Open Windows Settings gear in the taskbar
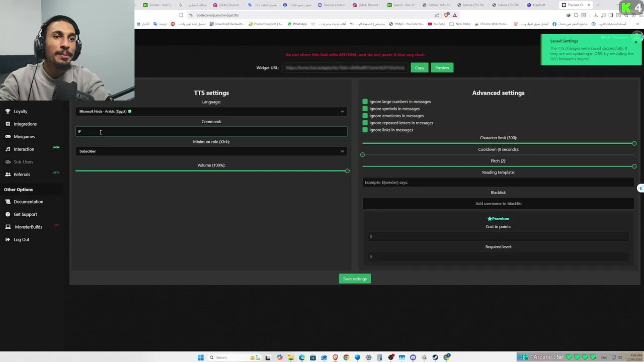Screen dimensions: 644x362 [x=368, y=357]
